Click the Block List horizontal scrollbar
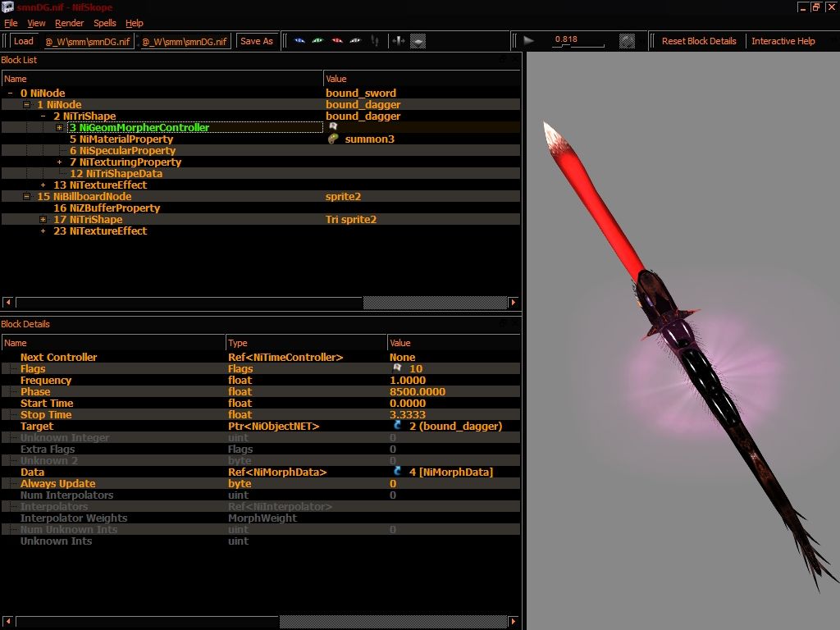 coord(262,303)
